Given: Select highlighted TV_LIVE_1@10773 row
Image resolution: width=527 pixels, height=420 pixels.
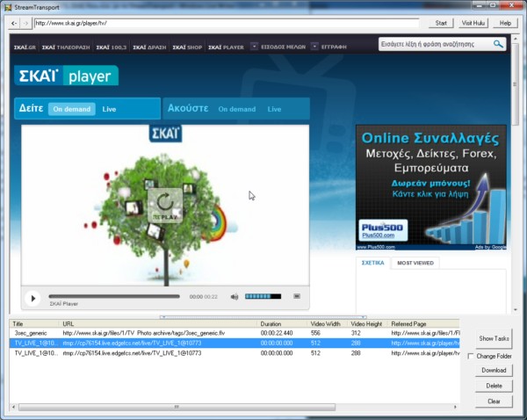Looking at the screenshot, I should coord(235,343).
